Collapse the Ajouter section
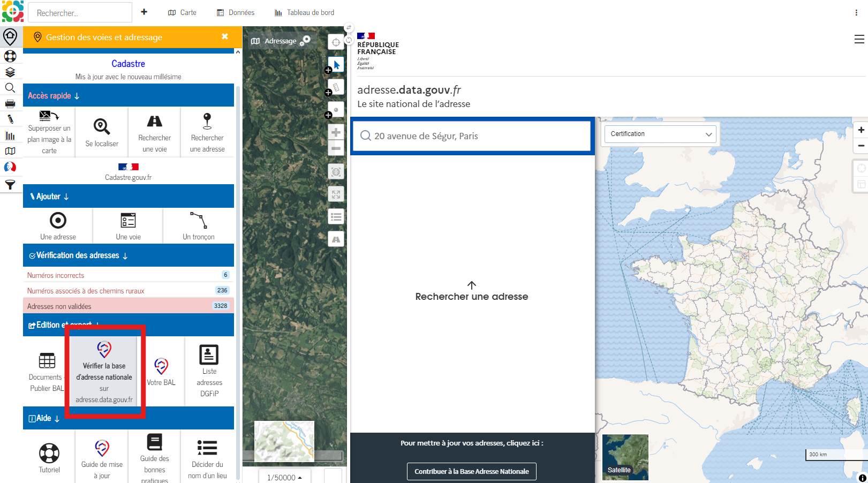 pos(129,196)
